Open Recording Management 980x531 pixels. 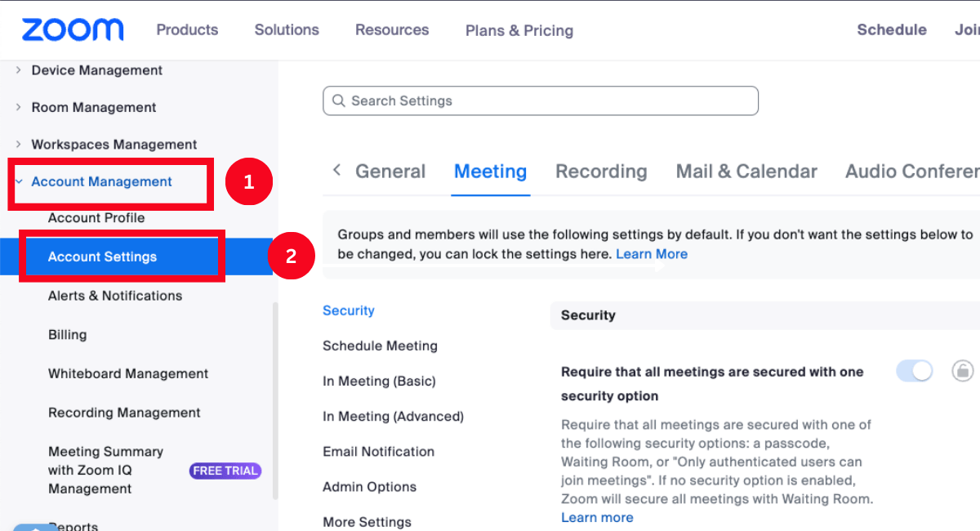[124, 413]
